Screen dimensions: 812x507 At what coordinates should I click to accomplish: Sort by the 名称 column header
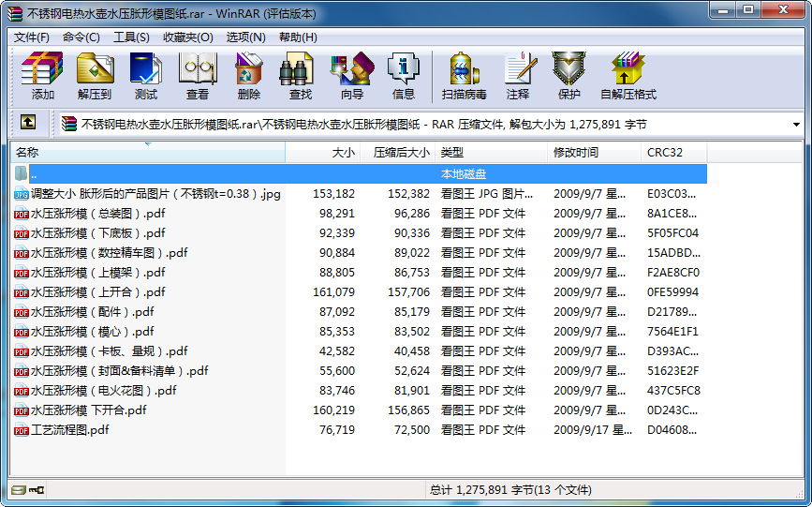[x=148, y=153]
